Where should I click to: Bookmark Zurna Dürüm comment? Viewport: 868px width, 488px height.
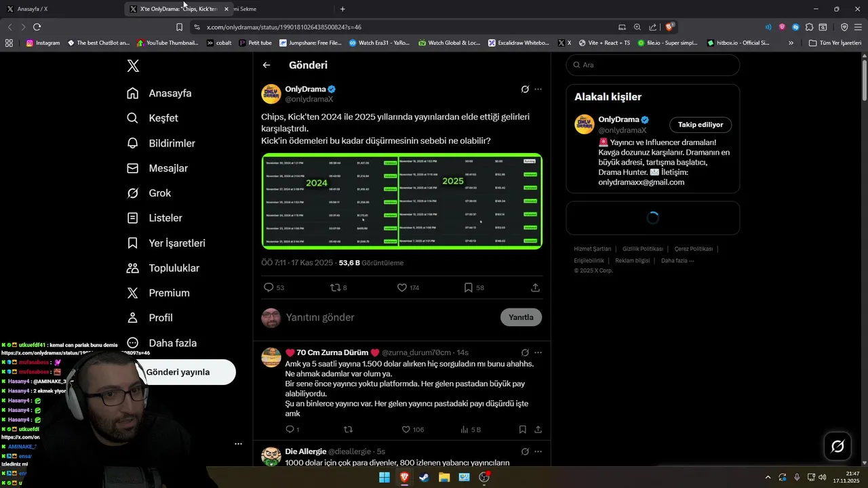point(522,429)
